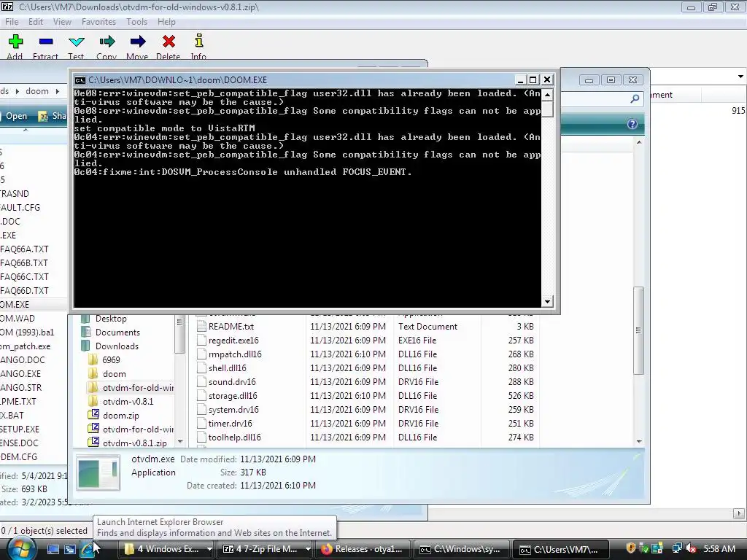The image size is (747, 560).
Task: Click the Extract icon in 7-Zip toolbar
Action: click(46, 42)
